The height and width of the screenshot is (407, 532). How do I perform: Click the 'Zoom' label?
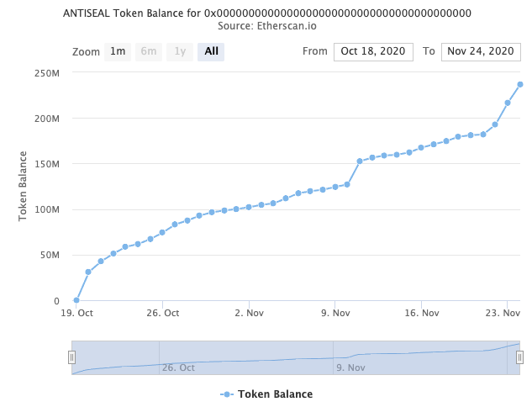click(86, 52)
